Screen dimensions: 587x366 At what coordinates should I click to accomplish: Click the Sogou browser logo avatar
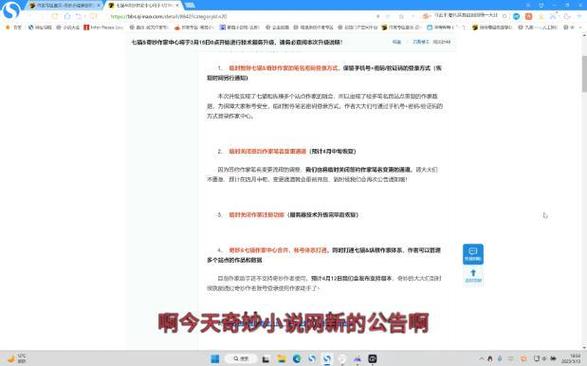10,10
